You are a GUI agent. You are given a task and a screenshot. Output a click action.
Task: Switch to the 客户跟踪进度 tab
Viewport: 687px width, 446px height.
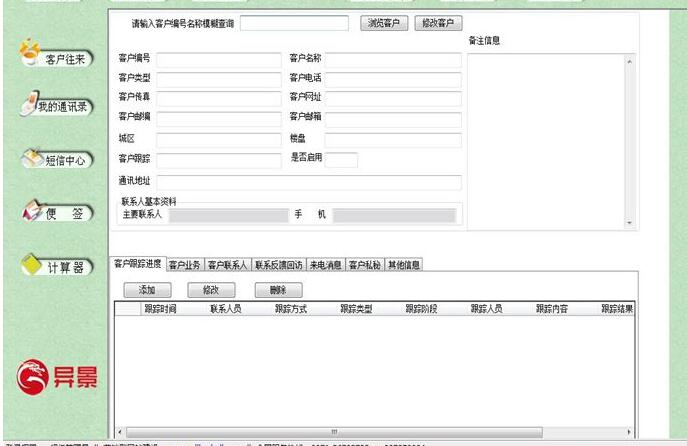point(138,264)
